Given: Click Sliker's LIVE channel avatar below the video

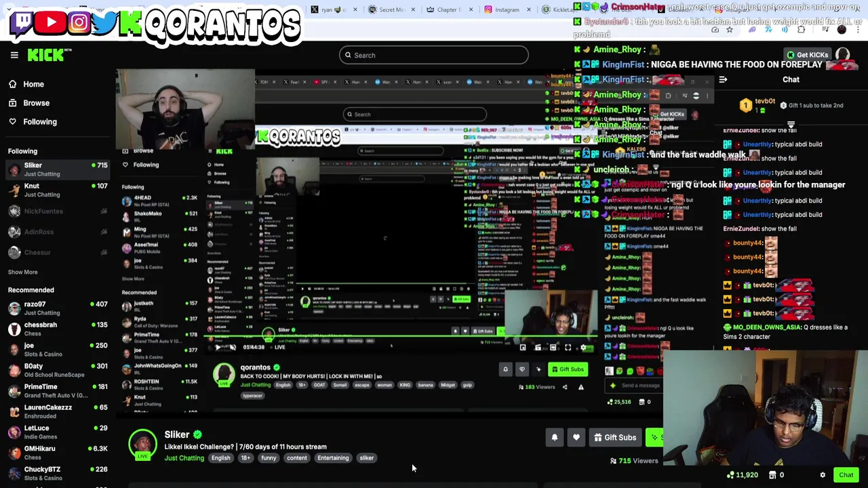Looking at the screenshot, I should point(142,445).
